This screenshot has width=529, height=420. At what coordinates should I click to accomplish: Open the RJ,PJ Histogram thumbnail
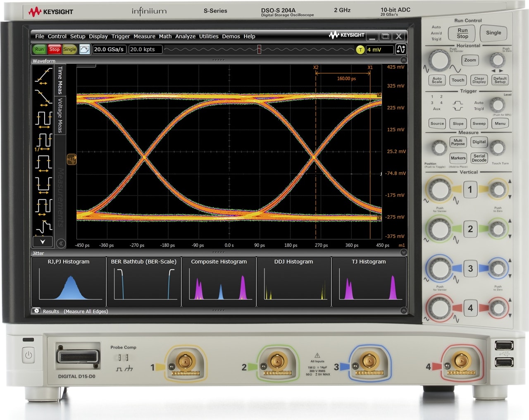point(69,282)
